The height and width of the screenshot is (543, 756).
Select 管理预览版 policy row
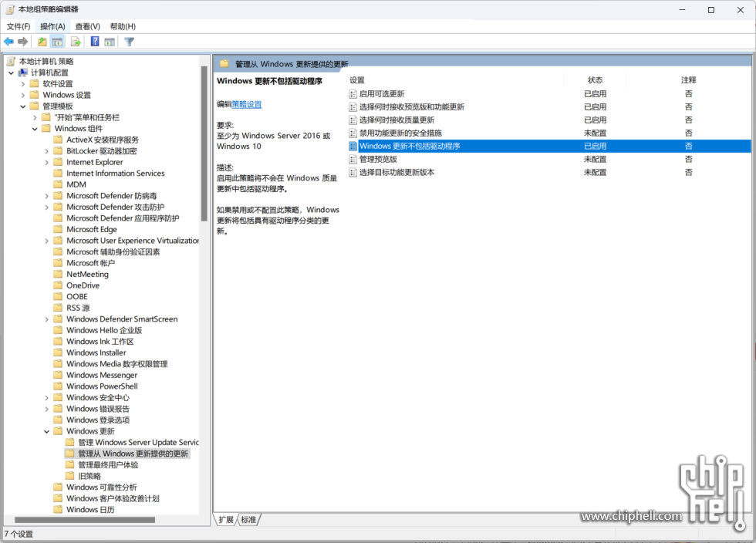tap(548, 159)
